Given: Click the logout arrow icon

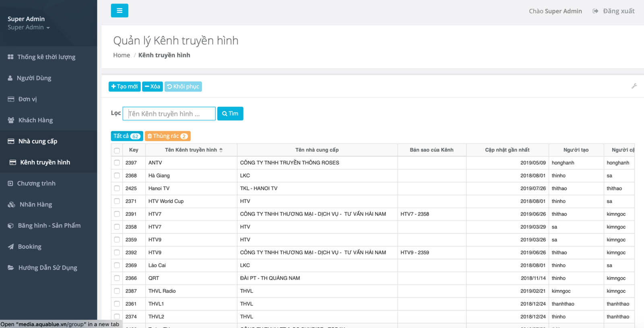Looking at the screenshot, I should point(595,11).
